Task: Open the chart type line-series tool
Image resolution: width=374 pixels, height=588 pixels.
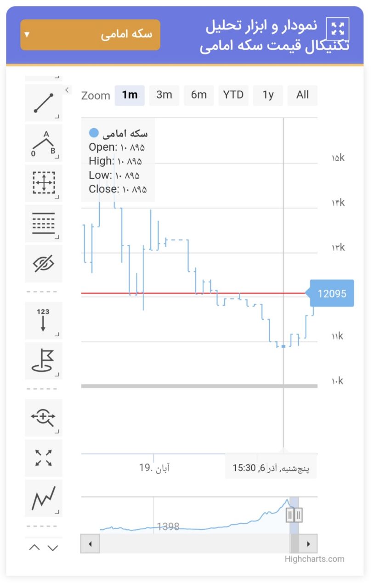Action: click(x=44, y=498)
